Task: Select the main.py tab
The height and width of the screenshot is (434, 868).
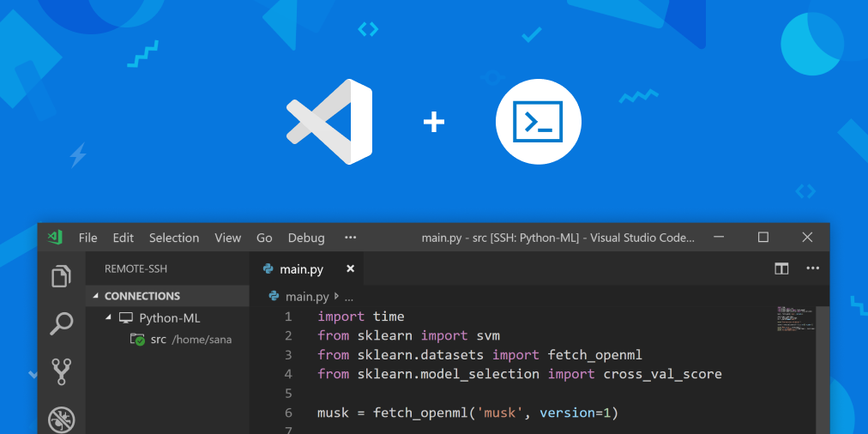Action: (x=301, y=268)
